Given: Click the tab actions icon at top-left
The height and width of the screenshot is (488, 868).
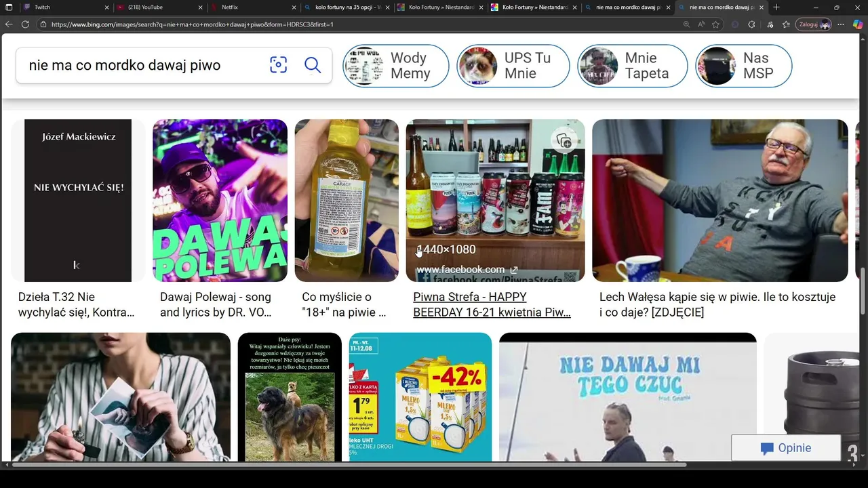Looking at the screenshot, I should tap(9, 7).
